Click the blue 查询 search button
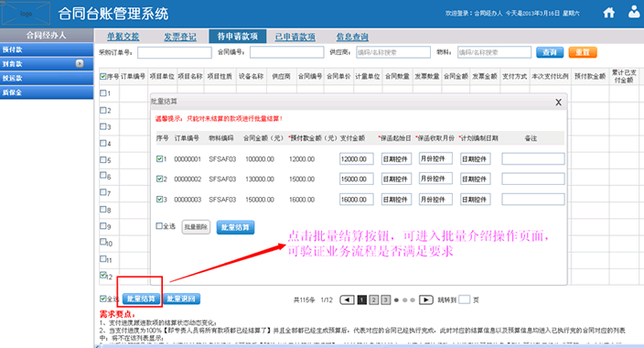 [550, 52]
